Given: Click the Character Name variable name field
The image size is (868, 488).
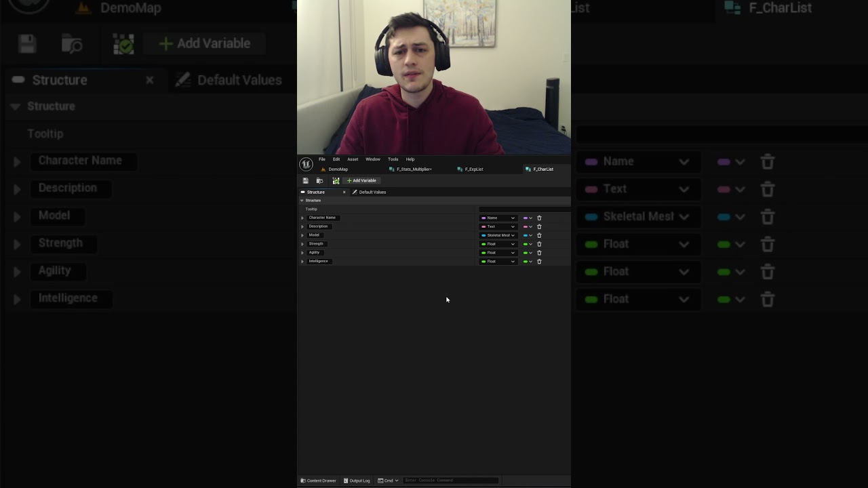Looking at the screenshot, I should (323, 218).
